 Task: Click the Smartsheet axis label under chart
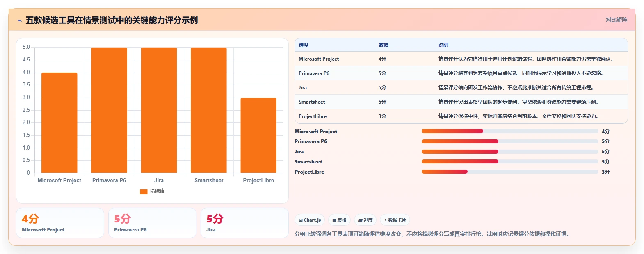coord(209,180)
